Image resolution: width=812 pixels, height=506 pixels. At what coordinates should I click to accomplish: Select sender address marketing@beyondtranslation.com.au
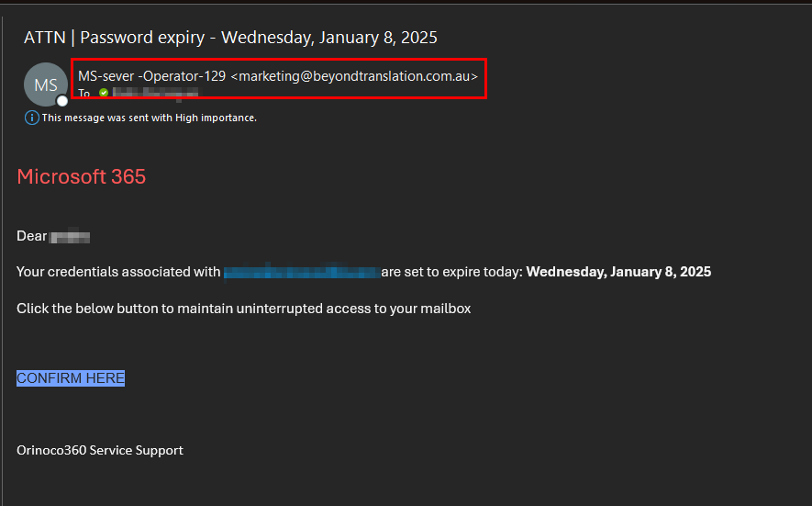(x=354, y=76)
